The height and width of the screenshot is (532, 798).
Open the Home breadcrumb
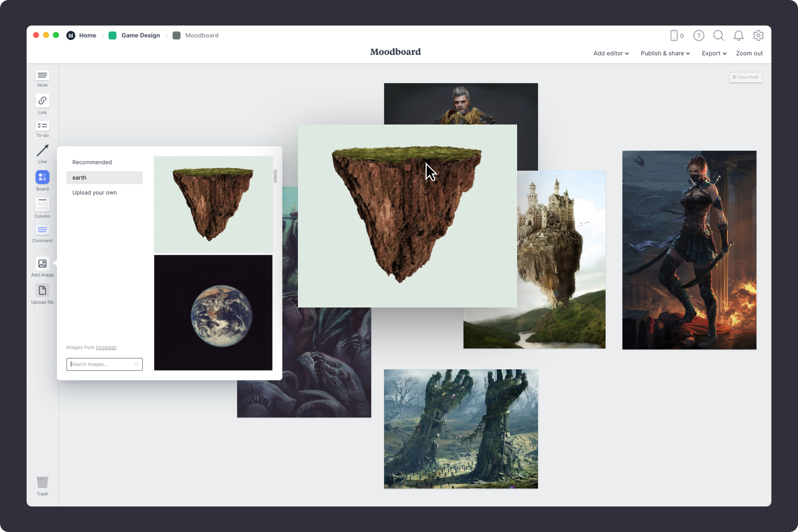[x=87, y=35]
